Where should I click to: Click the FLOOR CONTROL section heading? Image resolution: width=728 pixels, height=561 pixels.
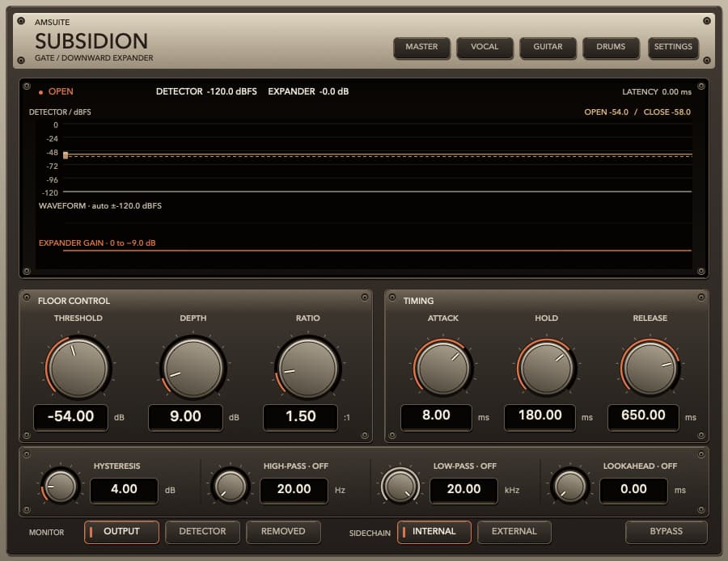click(74, 302)
